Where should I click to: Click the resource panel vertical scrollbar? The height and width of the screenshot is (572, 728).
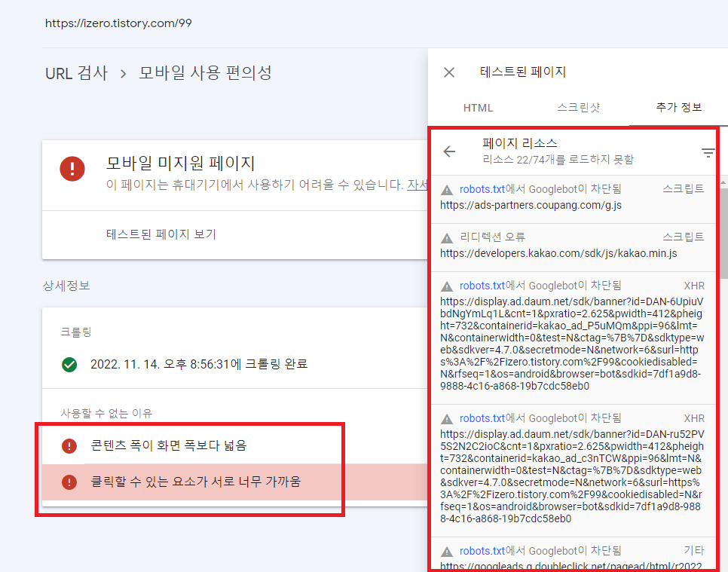[x=723, y=232]
